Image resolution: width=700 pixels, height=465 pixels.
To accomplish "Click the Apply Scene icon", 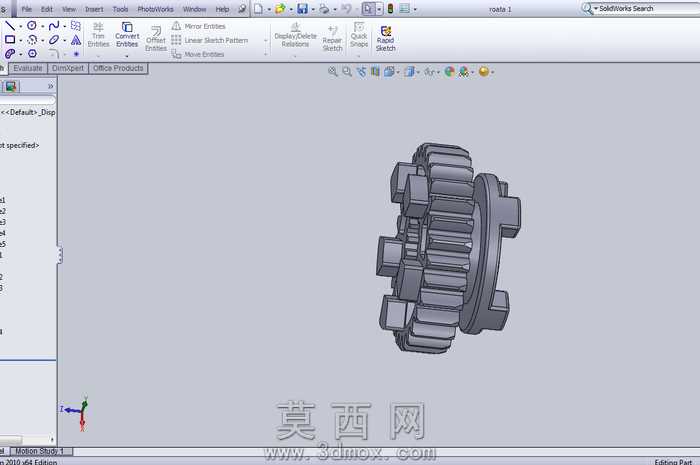I will pos(464,71).
